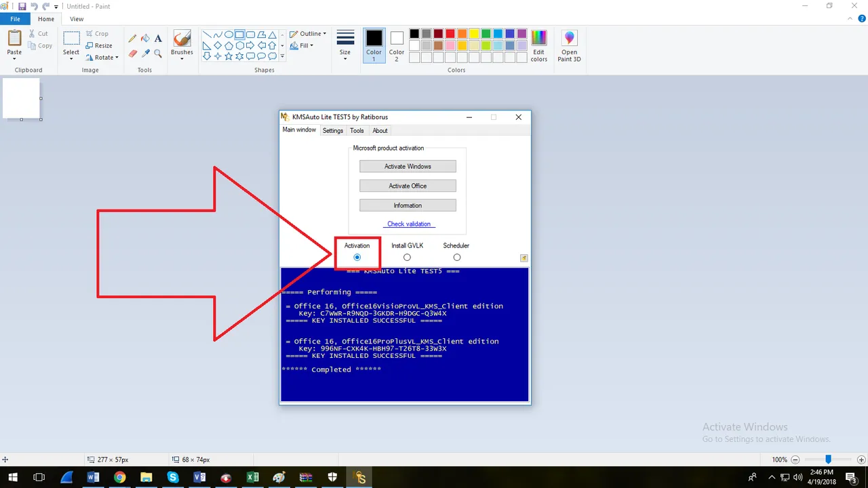Expand the Paste dropdown arrow
Image resolution: width=868 pixels, height=488 pixels.
tap(14, 58)
